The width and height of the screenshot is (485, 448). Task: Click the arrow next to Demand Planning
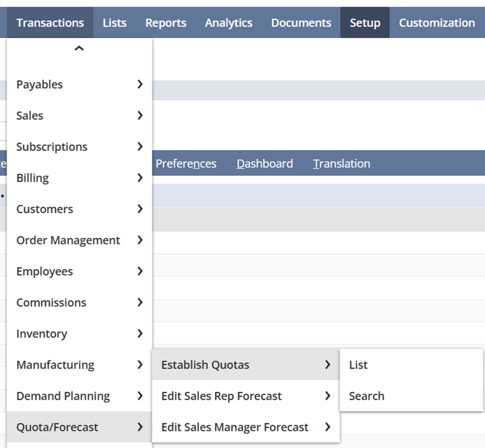[x=140, y=396]
